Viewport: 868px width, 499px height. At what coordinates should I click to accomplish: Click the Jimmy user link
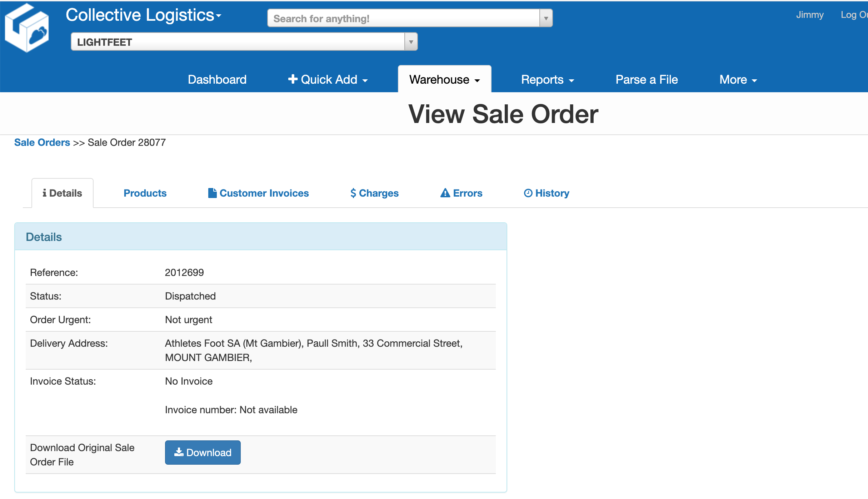pos(809,15)
